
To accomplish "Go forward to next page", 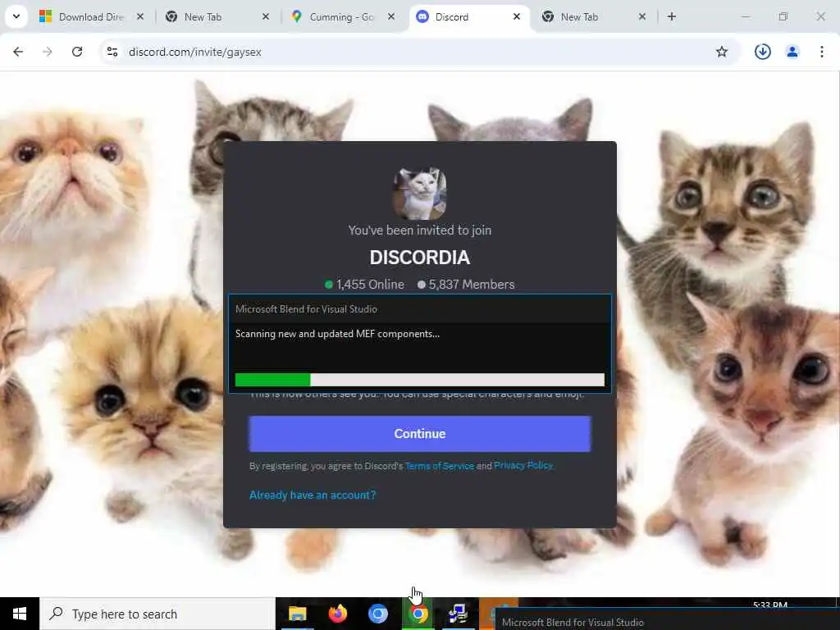I will pos(48,52).
